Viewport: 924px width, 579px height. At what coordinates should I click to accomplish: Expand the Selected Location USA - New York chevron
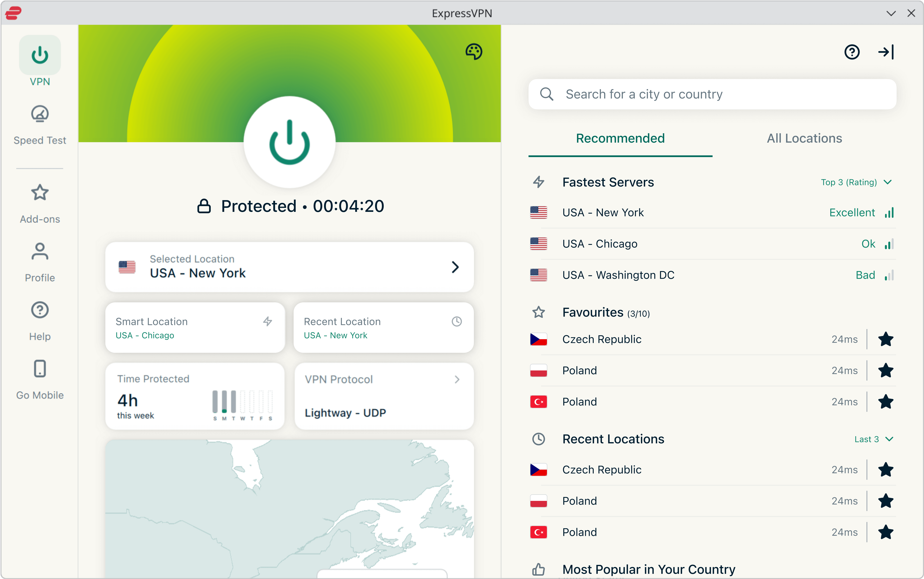(455, 267)
